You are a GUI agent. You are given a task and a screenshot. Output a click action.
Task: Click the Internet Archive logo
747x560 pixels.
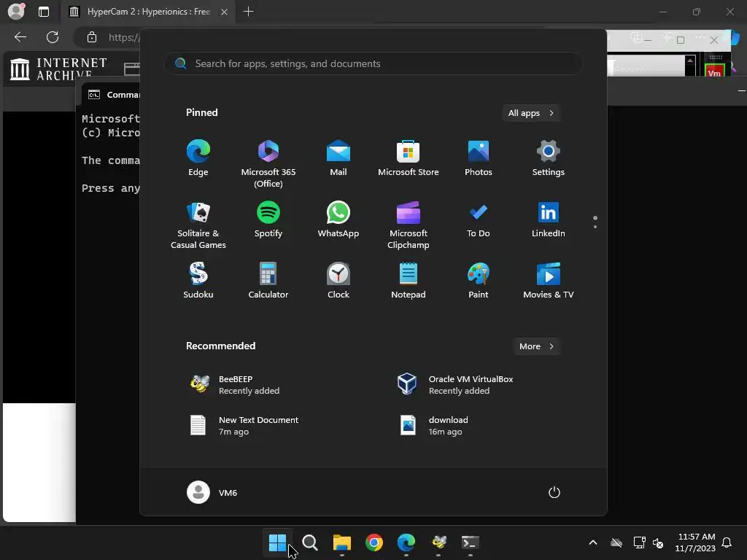pos(58,69)
